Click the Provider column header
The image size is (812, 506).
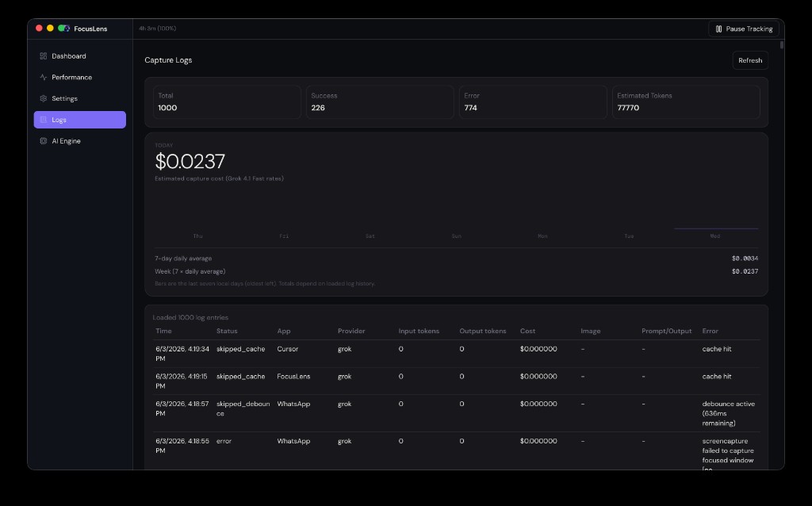351,331
